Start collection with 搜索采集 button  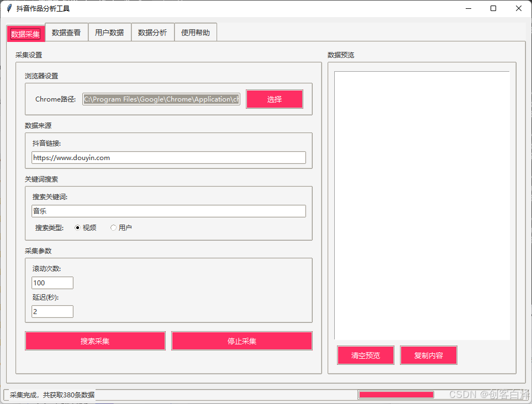[95, 341]
